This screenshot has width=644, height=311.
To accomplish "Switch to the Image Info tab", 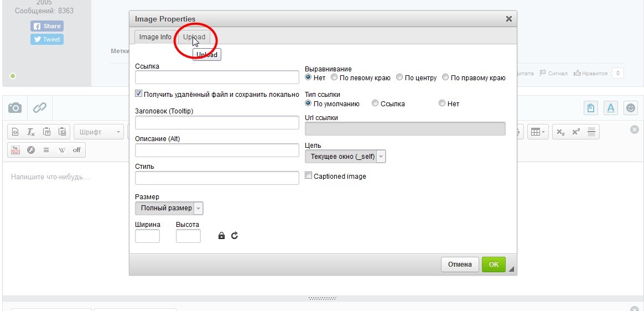I will (x=155, y=37).
